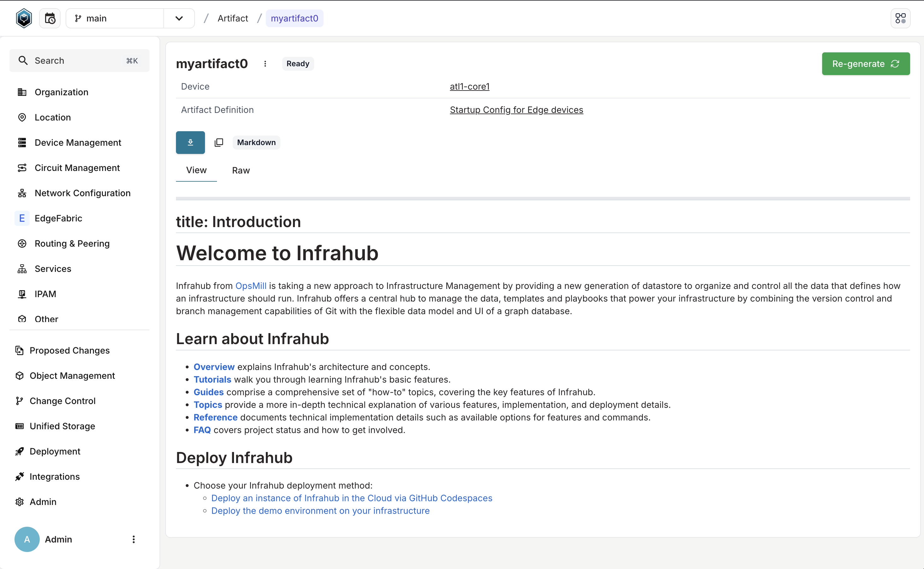The image size is (924, 569).
Task: Select the EdgeFabric sidebar entry
Action: click(58, 218)
